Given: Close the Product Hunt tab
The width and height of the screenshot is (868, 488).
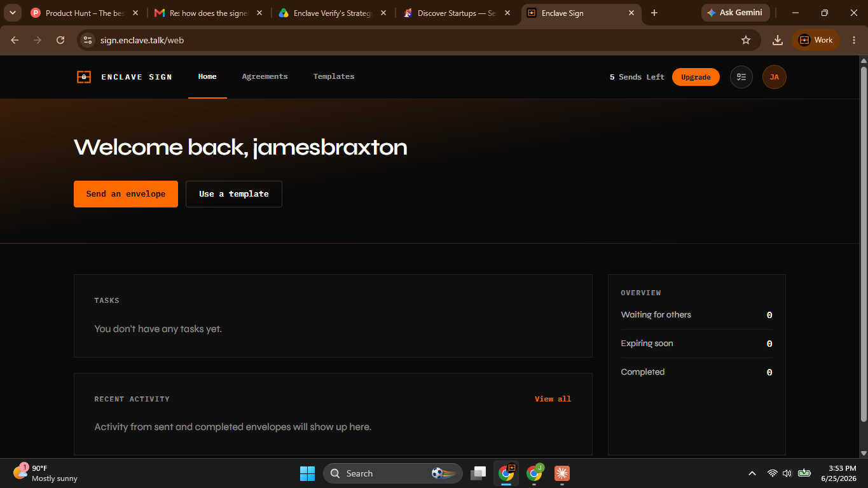Looking at the screenshot, I should pos(135,13).
